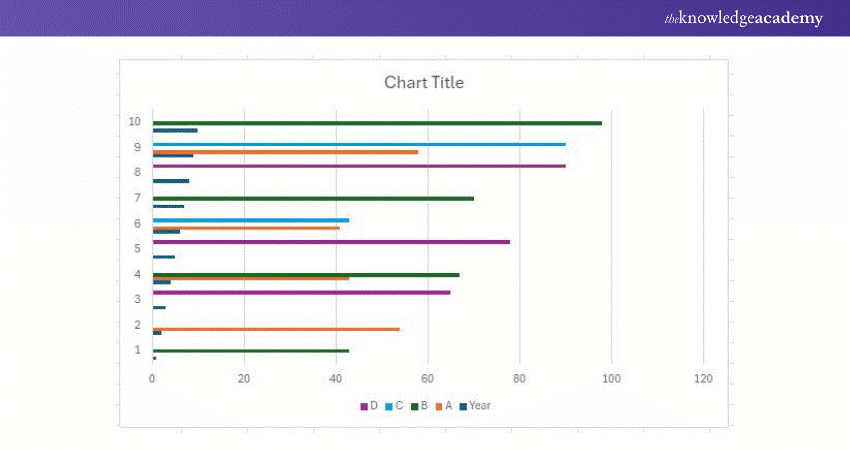This screenshot has width=850, height=450.
Task: Select the Year legend entry
Action: (x=475, y=406)
